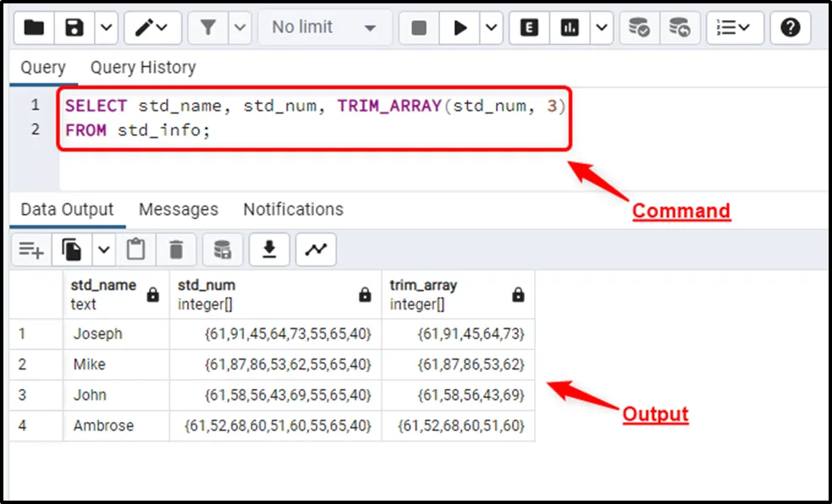832x504 pixels.
Task: Download the results using the download icon
Action: click(269, 249)
